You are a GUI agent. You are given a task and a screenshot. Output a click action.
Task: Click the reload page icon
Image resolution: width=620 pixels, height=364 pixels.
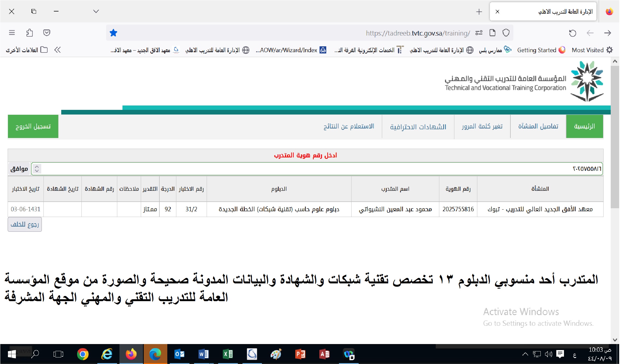(572, 33)
